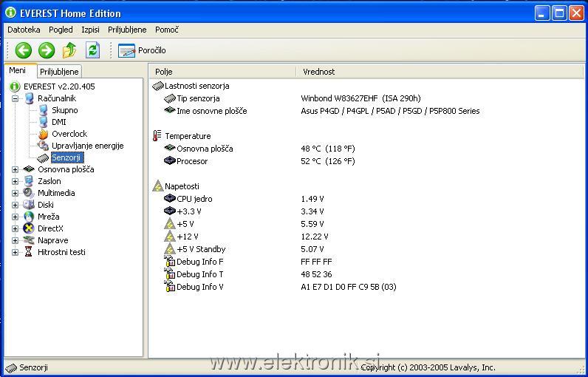Click the DirectX icon in tree
This screenshot has width=588, height=377.
click(x=29, y=228)
